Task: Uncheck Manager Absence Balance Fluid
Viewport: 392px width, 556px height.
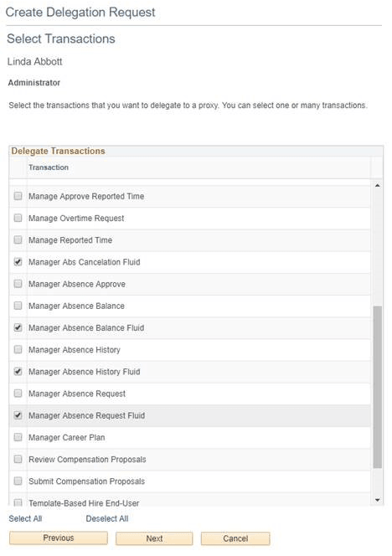Action: pyautogui.click(x=18, y=327)
